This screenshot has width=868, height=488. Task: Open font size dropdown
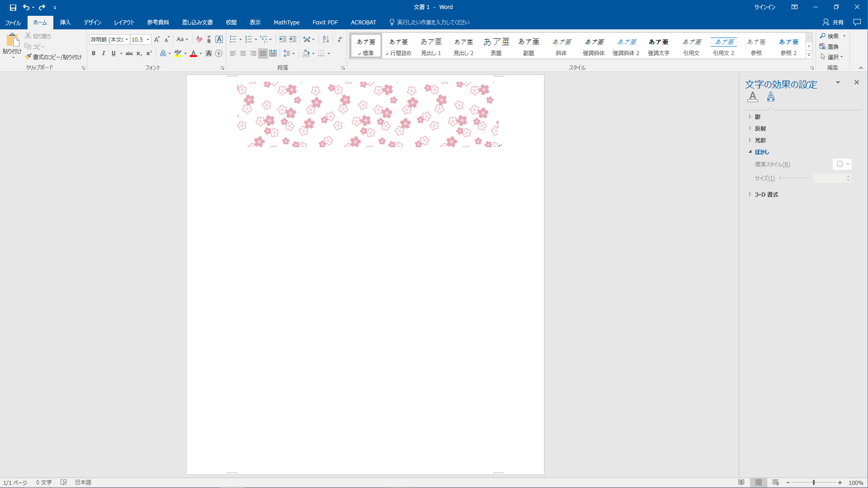coord(148,39)
